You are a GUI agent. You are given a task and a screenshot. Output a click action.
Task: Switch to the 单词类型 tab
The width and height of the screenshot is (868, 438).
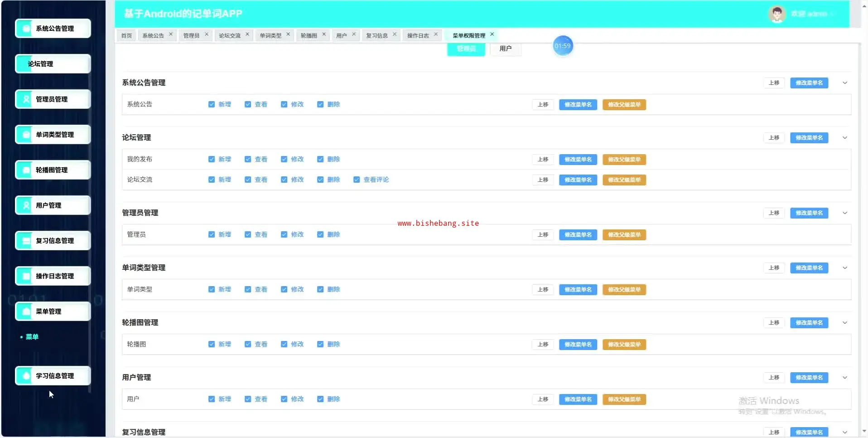[x=270, y=35]
